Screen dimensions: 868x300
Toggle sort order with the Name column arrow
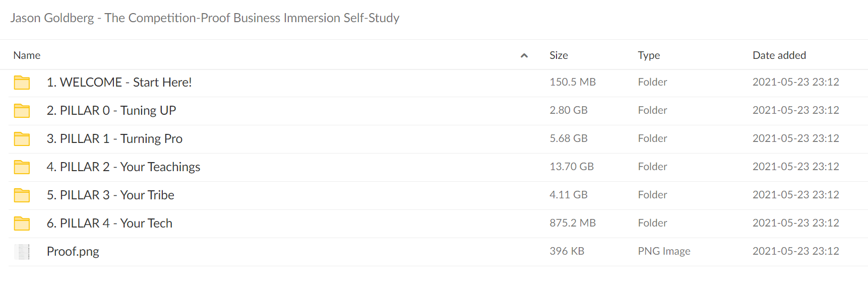tap(524, 55)
